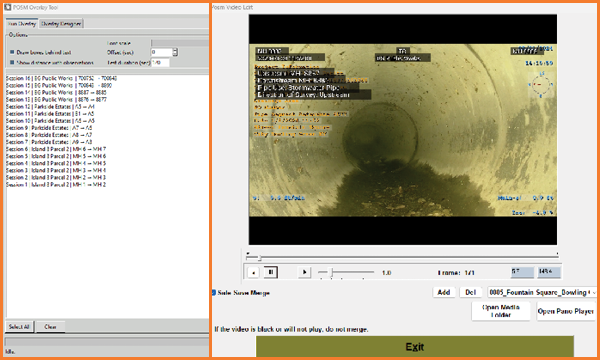Viewport: 600px width, 360px height.
Task: Pause the video in the player
Action: 271,272
